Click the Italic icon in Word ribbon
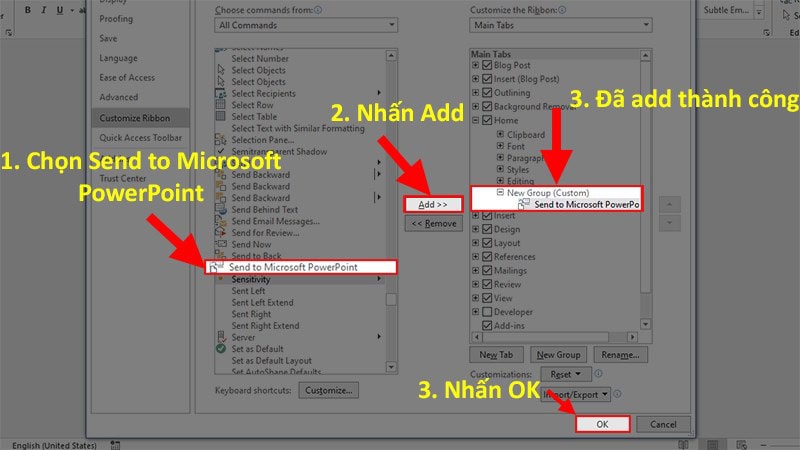The width and height of the screenshot is (800, 450). pyautogui.click(x=43, y=10)
